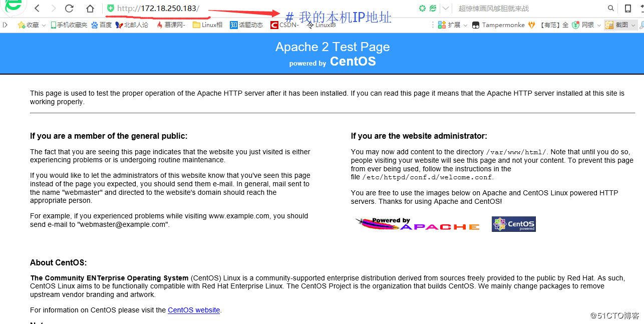Click the search magnifier in the search box
Screen dimensions: 644x324
click(x=611, y=9)
